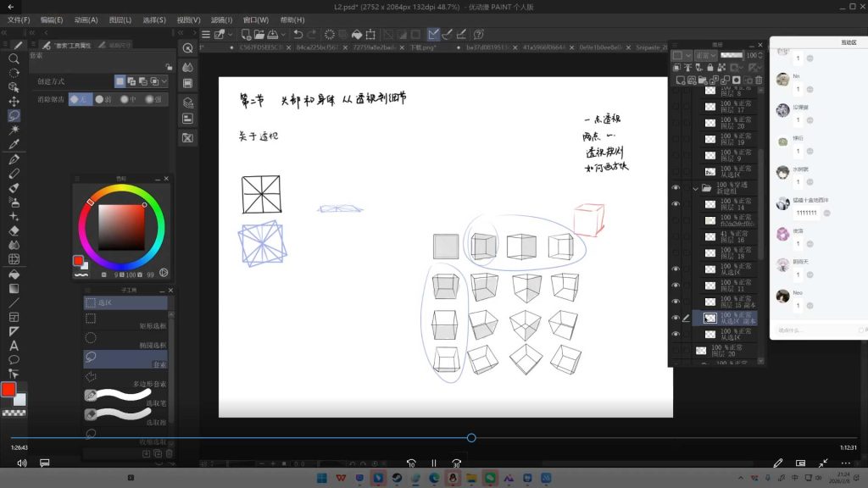Switch to the 下载.png document tab

(x=423, y=47)
